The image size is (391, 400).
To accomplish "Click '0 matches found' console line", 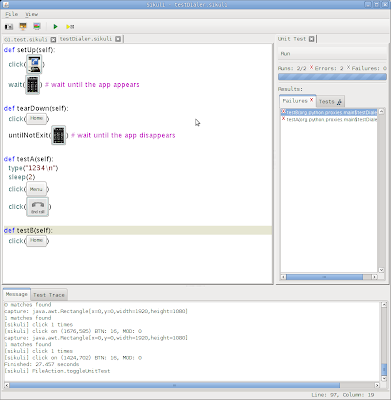I will coord(28,305).
